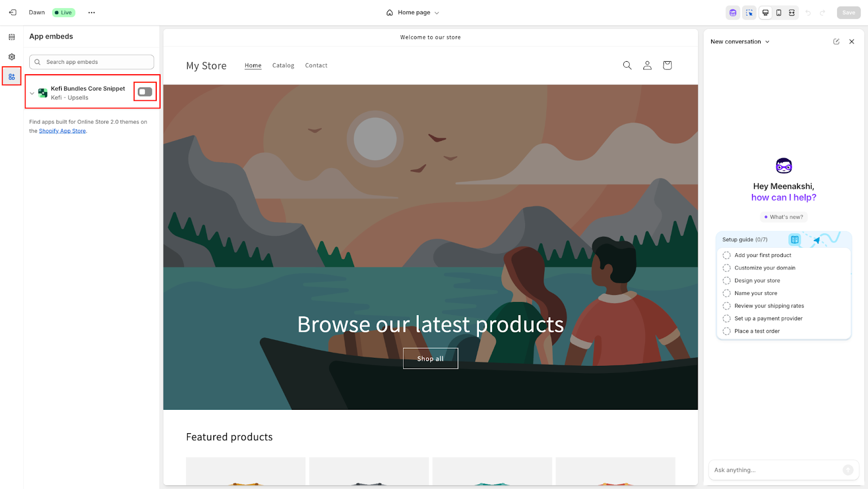Open the New conversation dropdown

(740, 42)
